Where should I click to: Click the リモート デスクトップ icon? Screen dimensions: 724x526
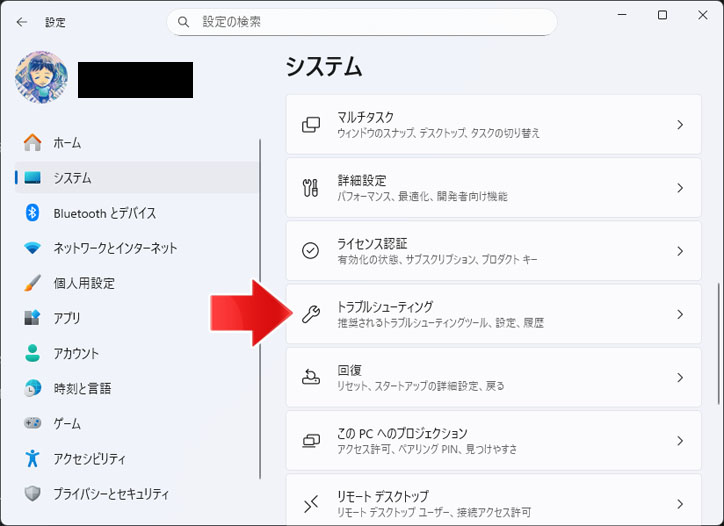[x=311, y=503]
